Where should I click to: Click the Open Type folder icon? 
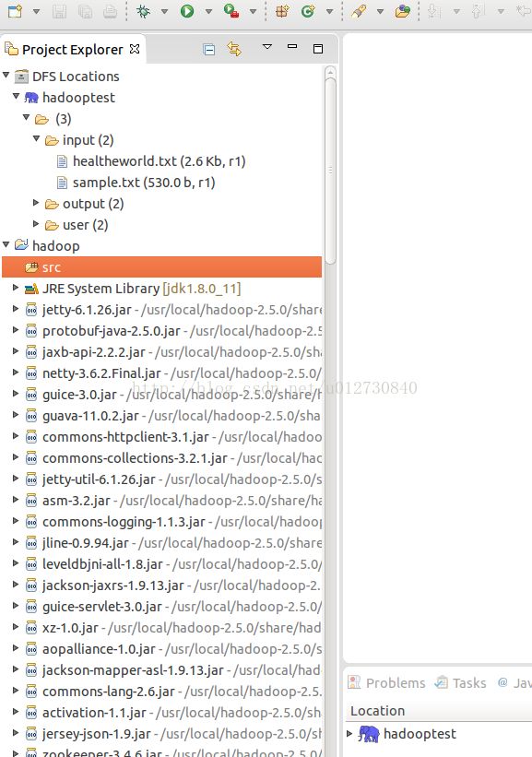[402, 11]
